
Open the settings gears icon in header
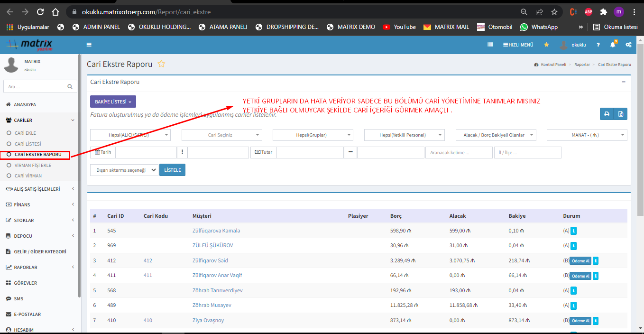628,45
